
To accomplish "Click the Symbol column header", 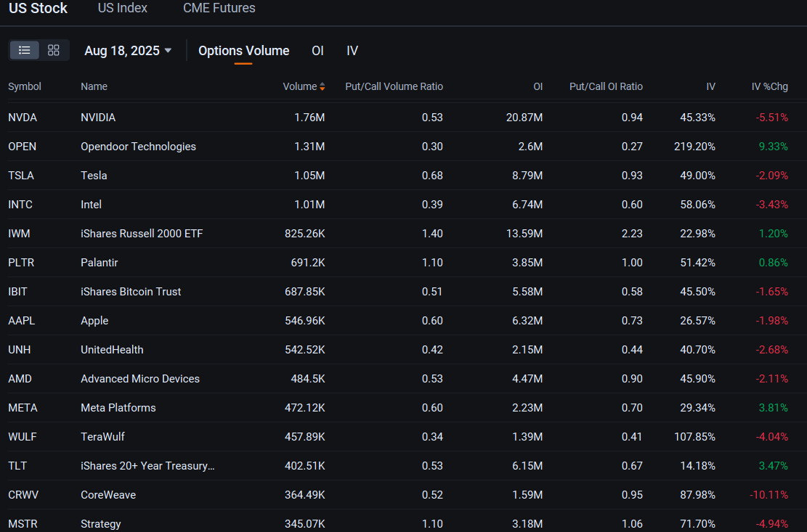I will 25,86.
